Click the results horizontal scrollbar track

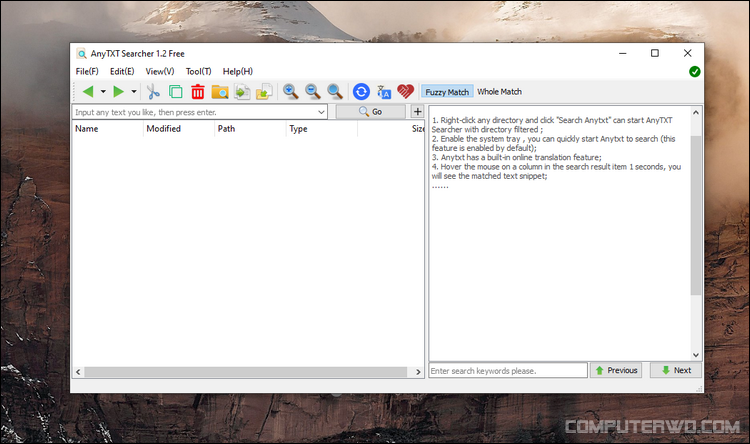click(x=246, y=372)
